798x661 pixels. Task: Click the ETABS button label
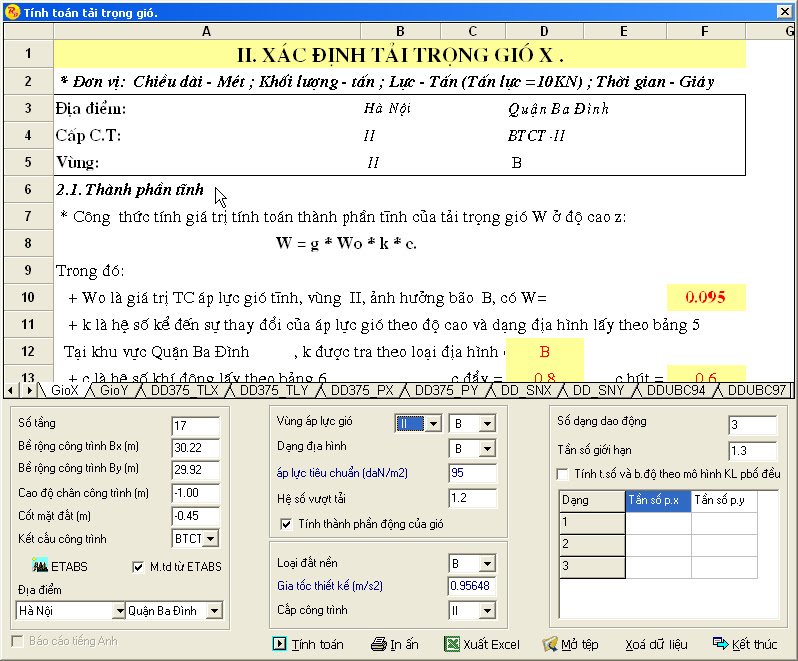click(x=69, y=566)
